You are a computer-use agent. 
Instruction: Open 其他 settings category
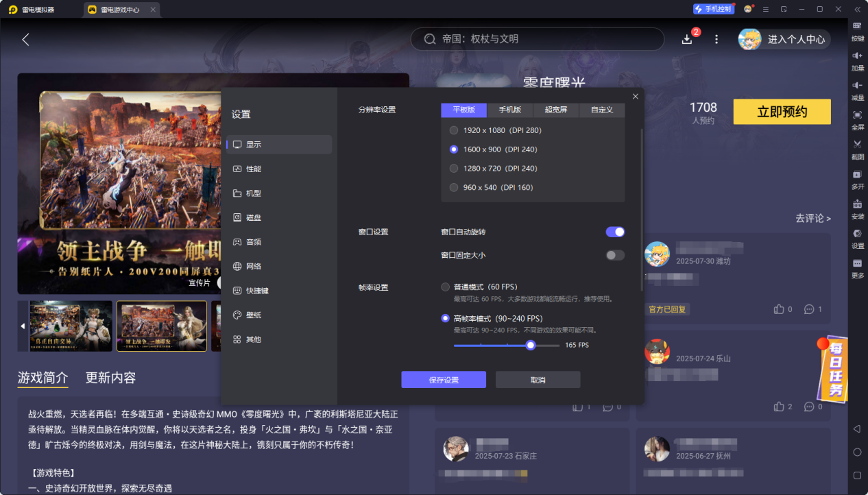pyautogui.click(x=279, y=339)
